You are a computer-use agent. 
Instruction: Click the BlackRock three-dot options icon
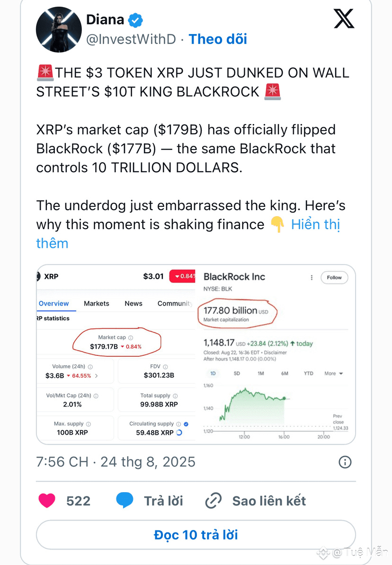312,277
